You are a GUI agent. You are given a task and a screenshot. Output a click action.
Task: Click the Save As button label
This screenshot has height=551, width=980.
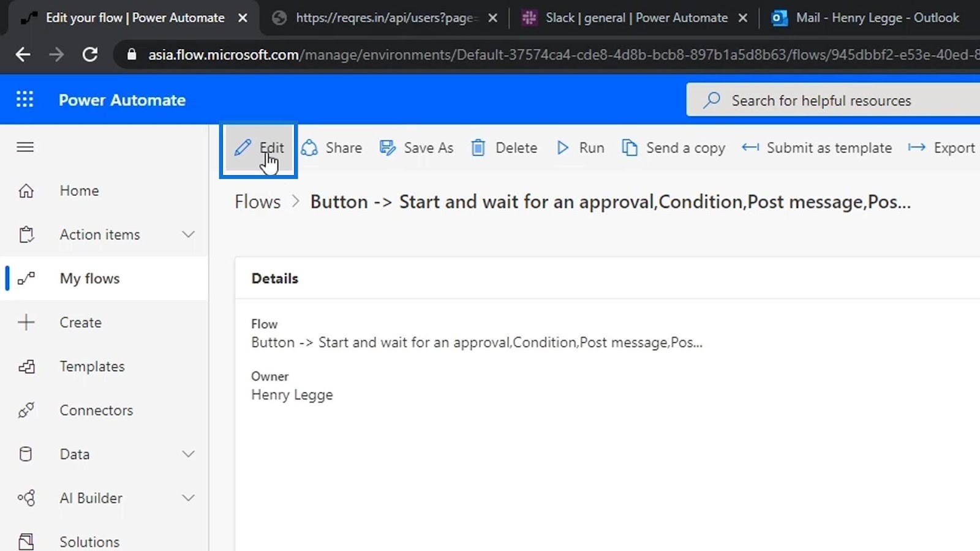429,148
